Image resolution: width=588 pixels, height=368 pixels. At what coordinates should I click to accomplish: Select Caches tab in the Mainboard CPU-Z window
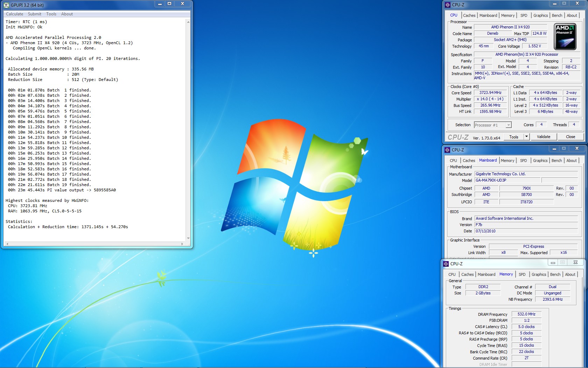pos(469,161)
